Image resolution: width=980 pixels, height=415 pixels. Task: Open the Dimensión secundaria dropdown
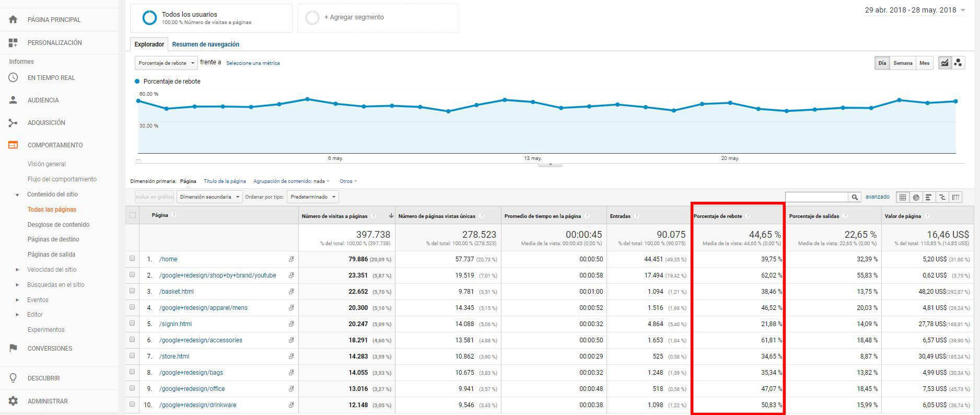pos(209,197)
